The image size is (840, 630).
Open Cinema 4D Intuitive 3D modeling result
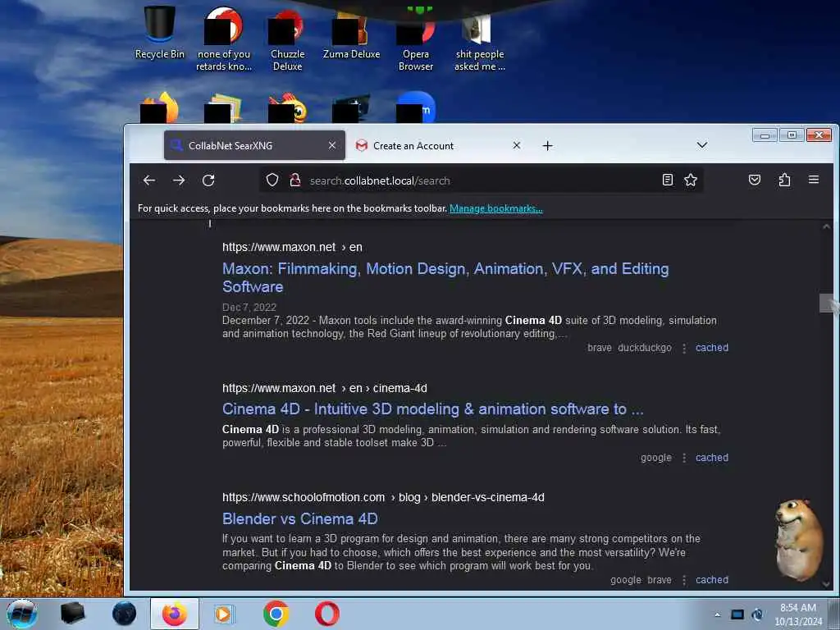click(x=433, y=409)
